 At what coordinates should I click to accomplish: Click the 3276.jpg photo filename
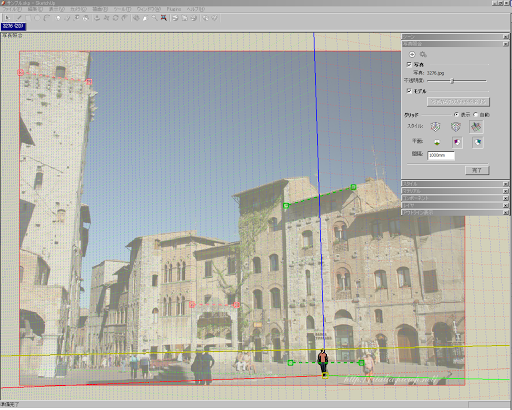435,73
